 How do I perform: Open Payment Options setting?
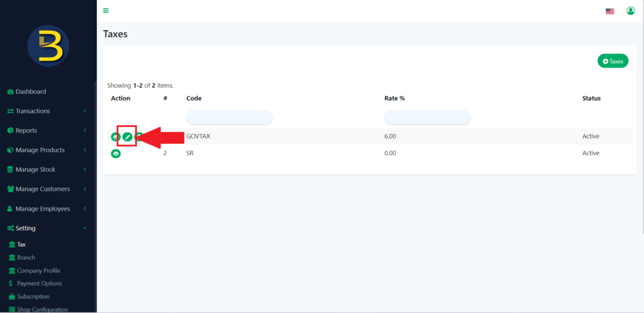point(39,283)
